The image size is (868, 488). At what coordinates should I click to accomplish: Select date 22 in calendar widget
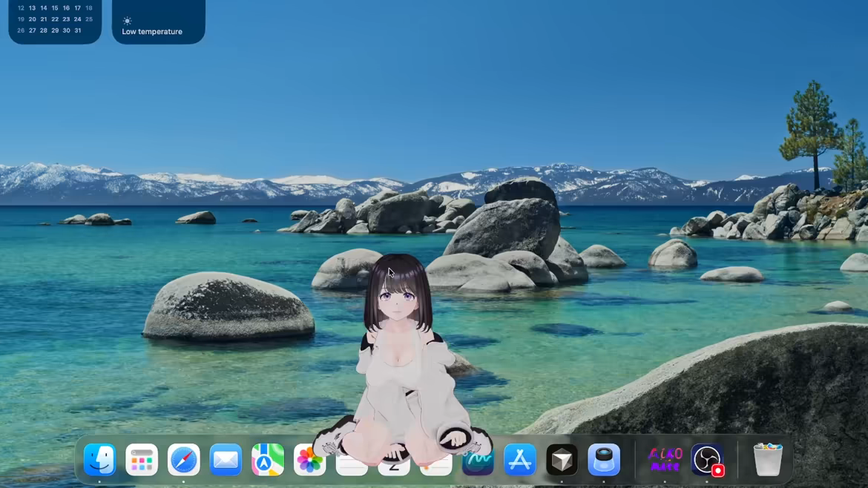[55, 19]
